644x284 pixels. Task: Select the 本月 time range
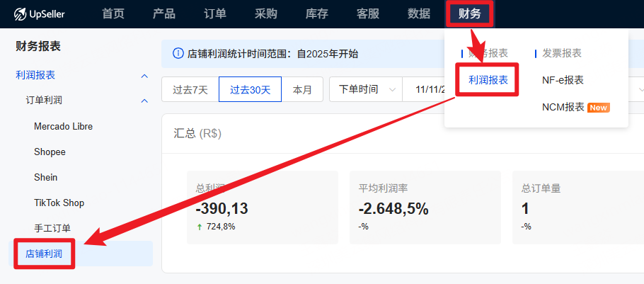[x=302, y=89]
